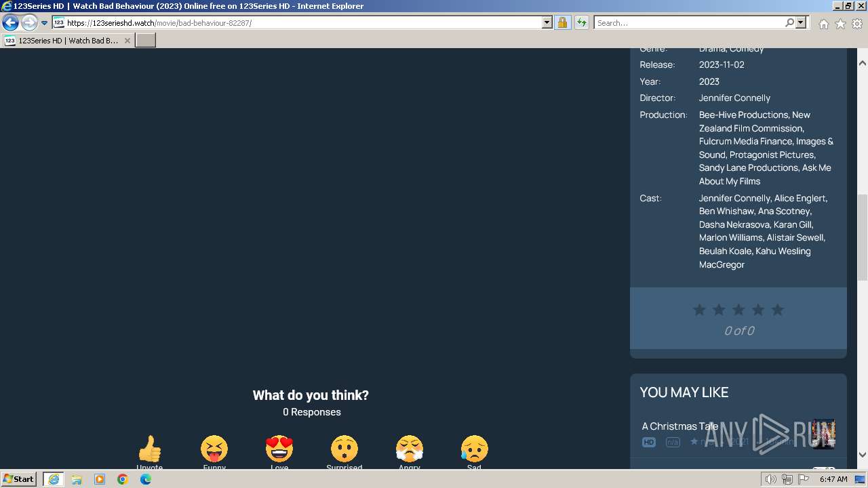
Task: Click the browser Forward arrow
Action: [x=28, y=22]
